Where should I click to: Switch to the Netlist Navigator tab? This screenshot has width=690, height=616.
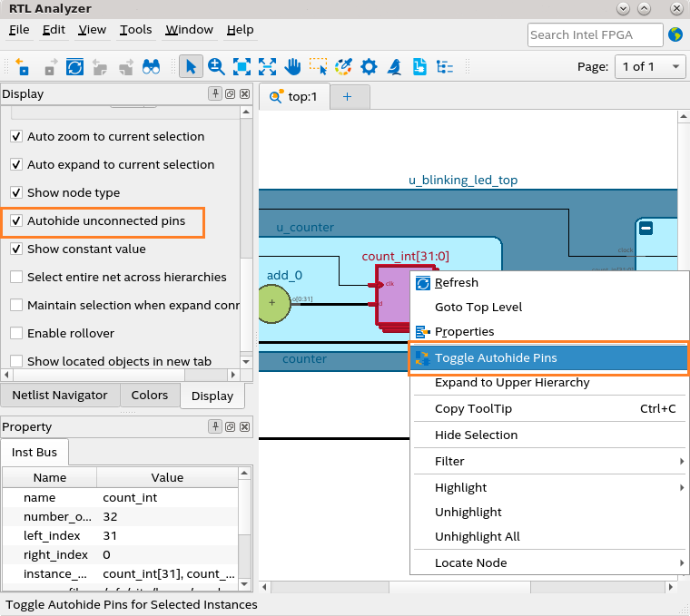click(60, 395)
